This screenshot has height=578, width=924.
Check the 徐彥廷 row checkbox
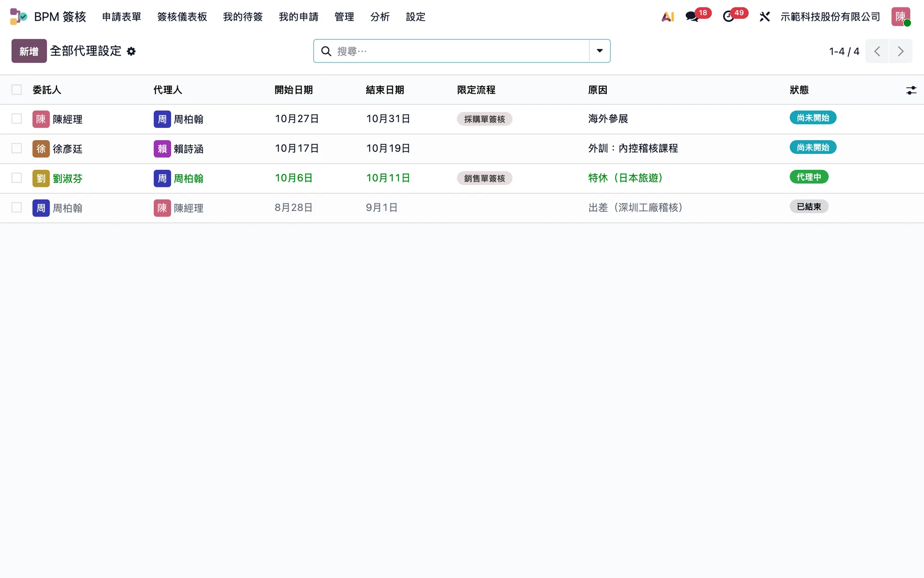tap(16, 148)
